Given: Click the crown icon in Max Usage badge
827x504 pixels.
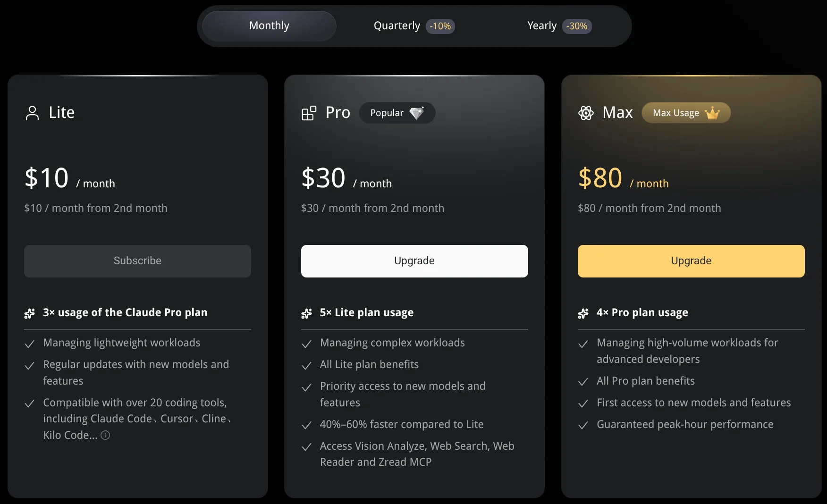Looking at the screenshot, I should tap(712, 113).
